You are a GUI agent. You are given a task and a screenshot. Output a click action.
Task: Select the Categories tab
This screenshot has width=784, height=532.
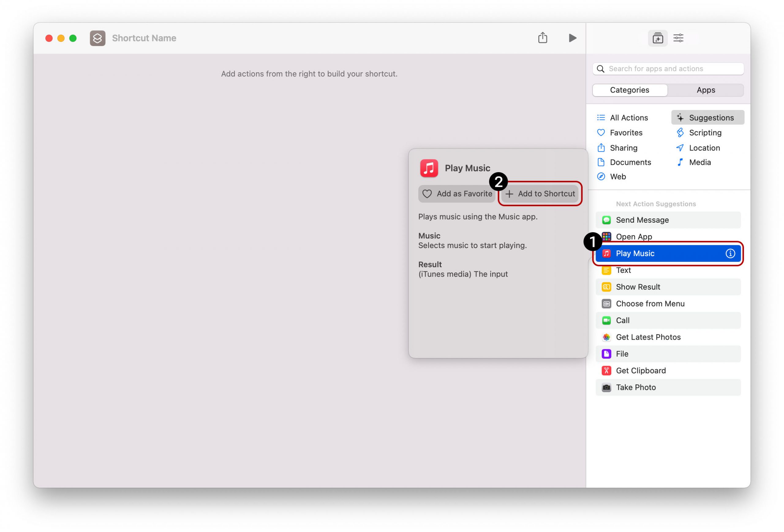click(x=629, y=90)
